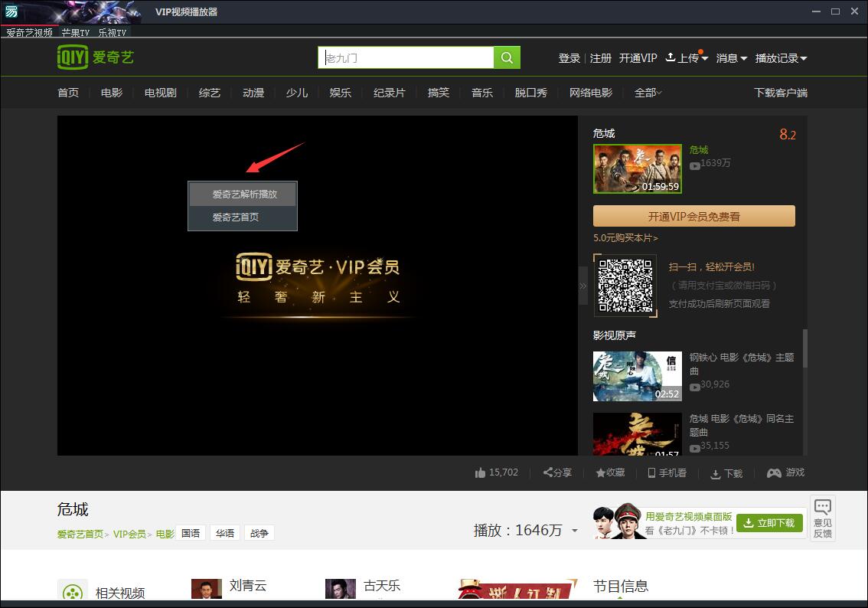Screen dimensions: 868x608
Task: Click the 危城 同名主题曲 video thumbnail
Action: pyautogui.click(x=637, y=433)
